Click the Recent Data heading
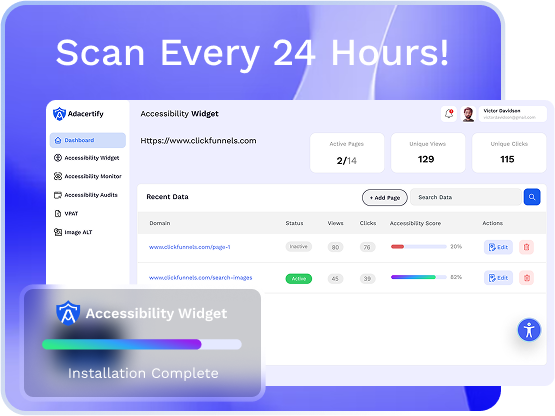555x416 pixels. pyautogui.click(x=167, y=197)
